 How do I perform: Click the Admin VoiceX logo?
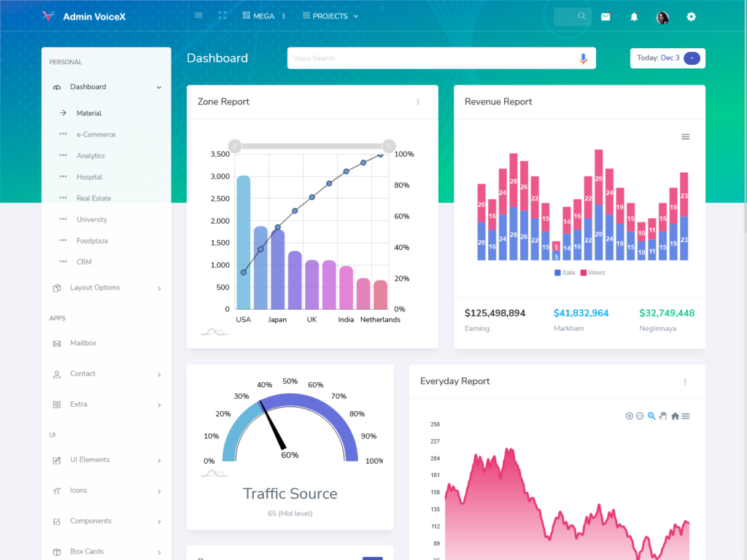click(x=84, y=17)
